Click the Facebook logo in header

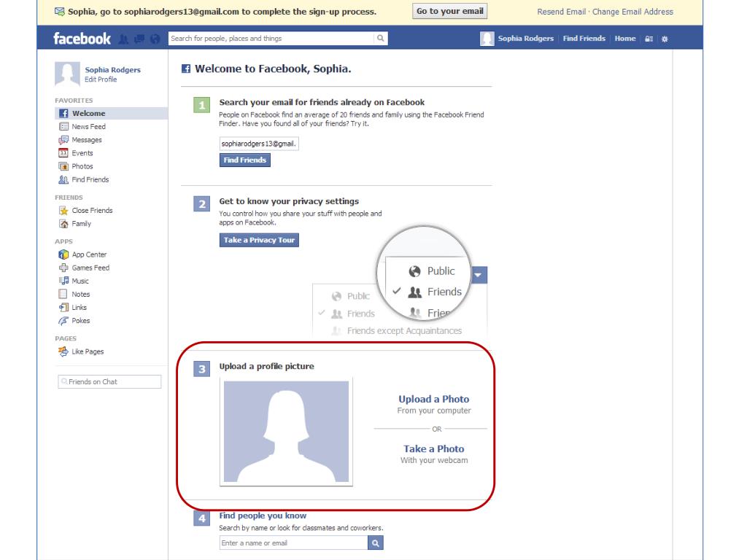82,39
